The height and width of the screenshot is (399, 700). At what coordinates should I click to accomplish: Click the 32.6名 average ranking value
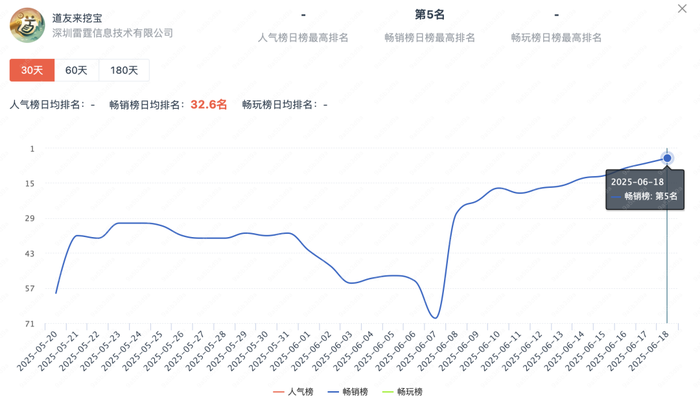point(208,104)
